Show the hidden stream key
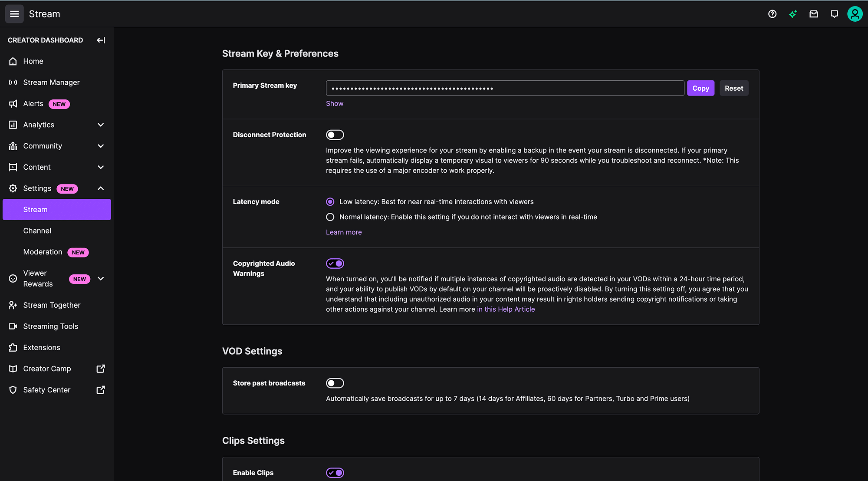This screenshot has height=481, width=868. tap(335, 103)
